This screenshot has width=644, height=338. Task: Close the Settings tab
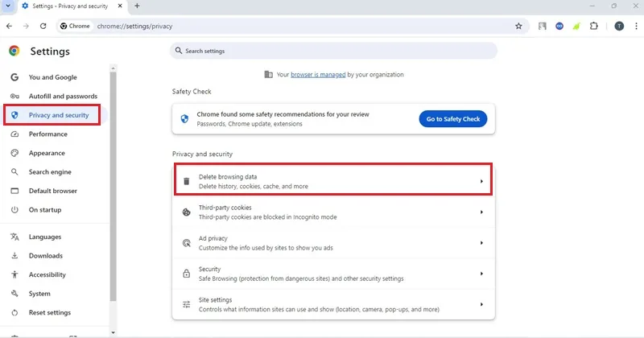[x=120, y=6]
